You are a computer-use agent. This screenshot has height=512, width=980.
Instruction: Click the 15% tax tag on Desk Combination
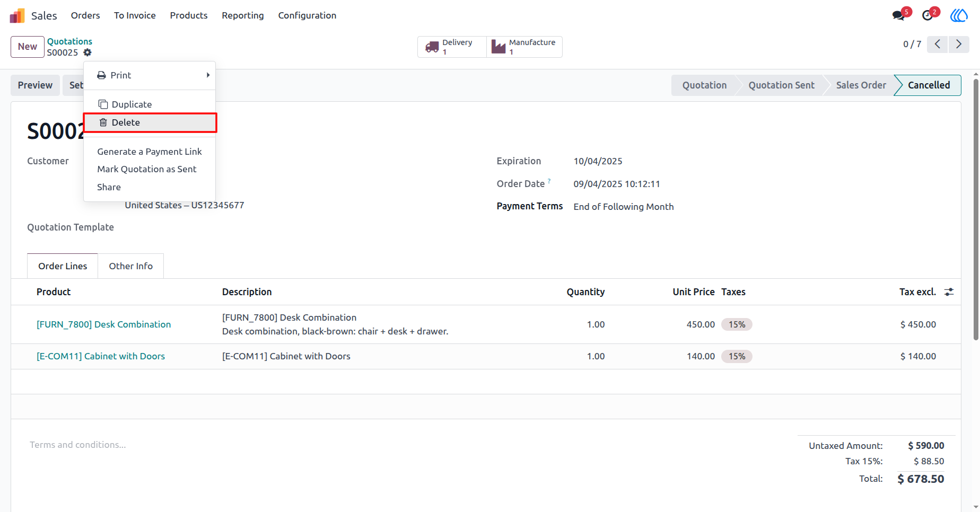[x=737, y=324]
